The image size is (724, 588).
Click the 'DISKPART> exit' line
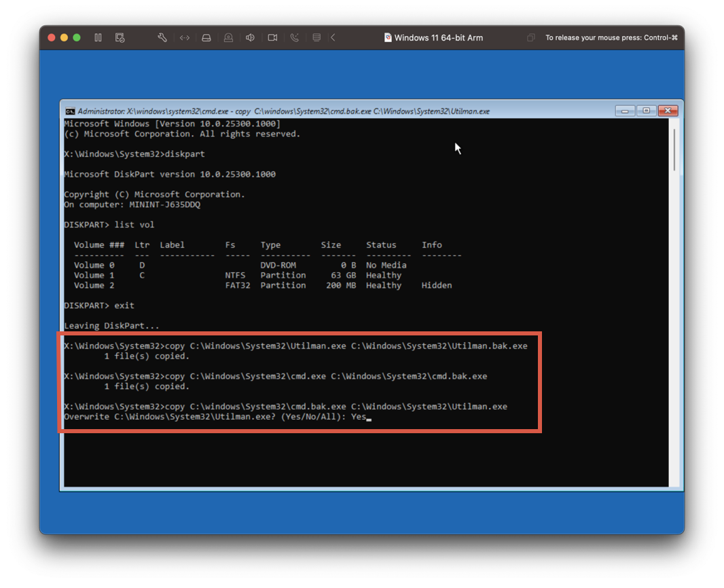pyautogui.click(x=99, y=306)
